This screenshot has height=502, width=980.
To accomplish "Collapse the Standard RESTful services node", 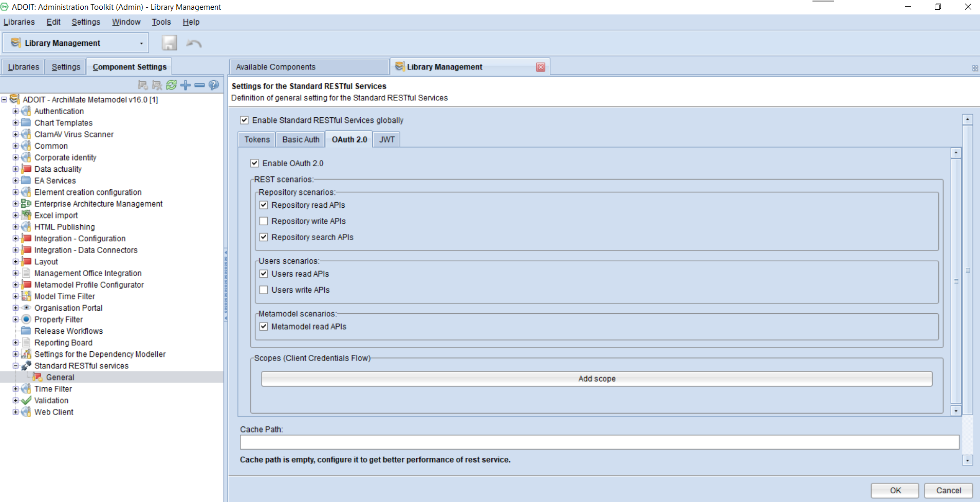I will pos(15,366).
